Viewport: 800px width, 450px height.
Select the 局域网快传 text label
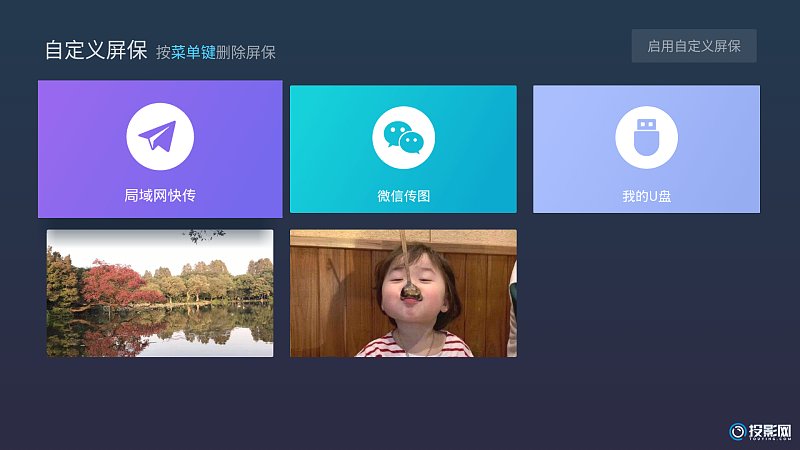tap(160, 195)
